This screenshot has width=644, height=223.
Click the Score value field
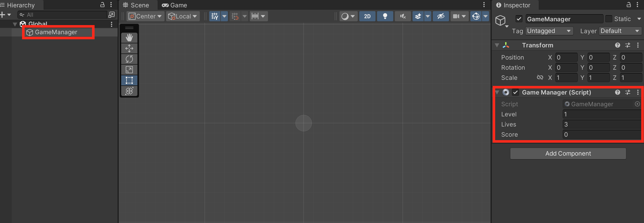(x=602, y=135)
